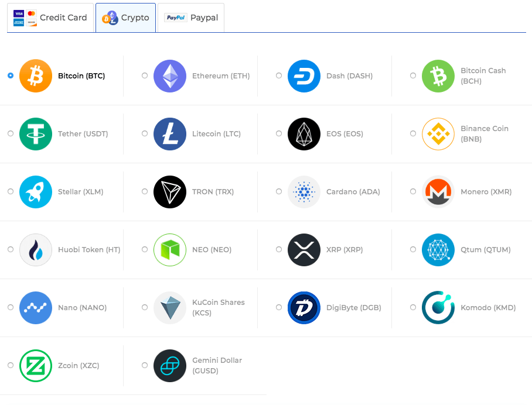Click the black TRON logo icon

click(170, 191)
